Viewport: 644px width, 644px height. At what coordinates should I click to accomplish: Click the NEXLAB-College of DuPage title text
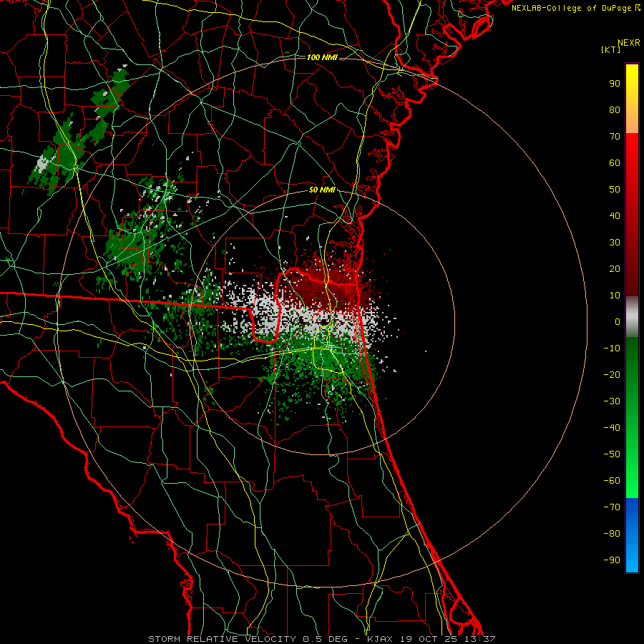point(576,8)
